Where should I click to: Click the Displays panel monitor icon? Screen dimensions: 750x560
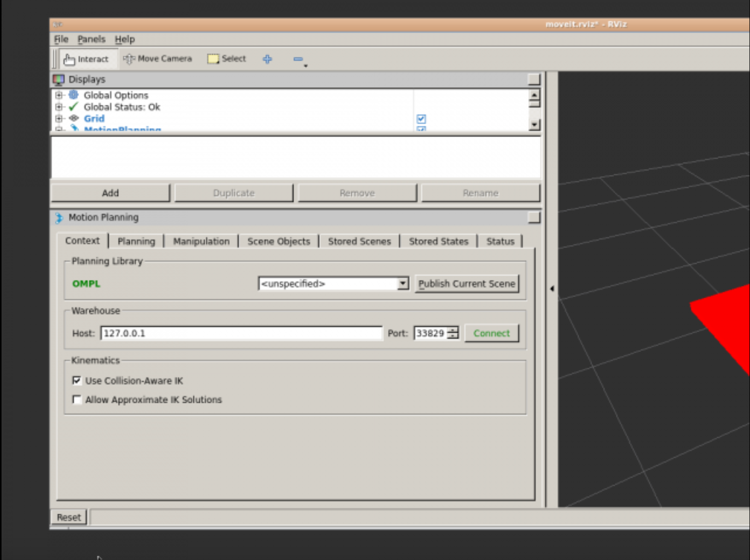click(58, 80)
